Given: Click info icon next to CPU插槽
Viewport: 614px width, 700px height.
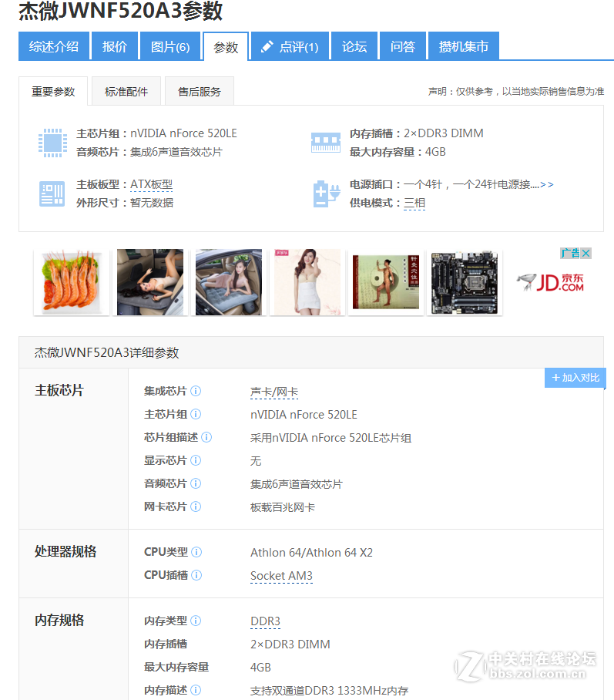Looking at the screenshot, I should pyautogui.click(x=196, y=575).
